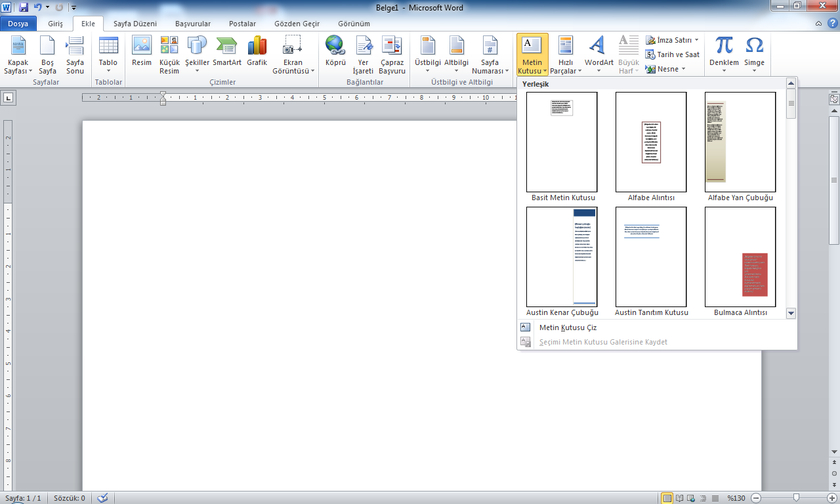840x504 pixels.
Task: Switch to Full Screen Reading view
Action: [x=680, y=498]
